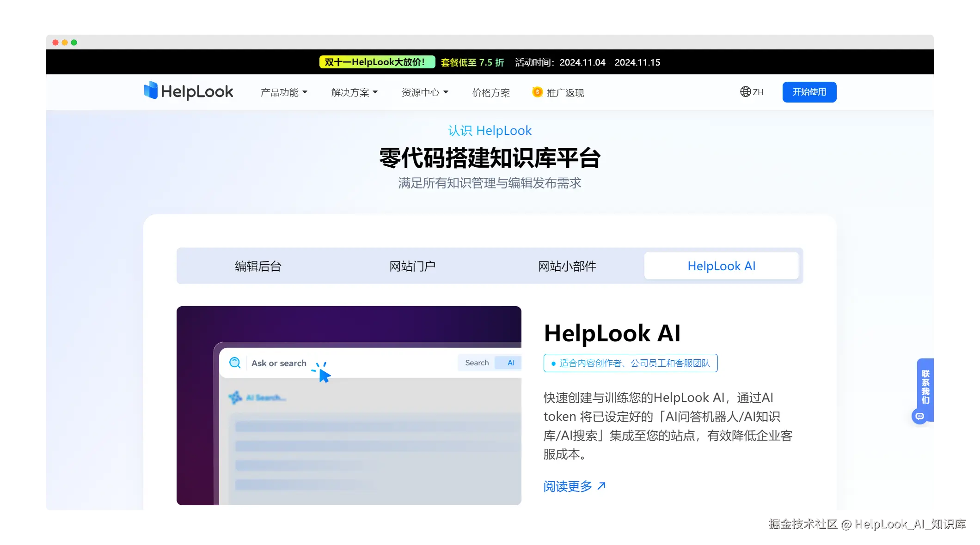Select the 网站门户 tab

pos(412,266)
